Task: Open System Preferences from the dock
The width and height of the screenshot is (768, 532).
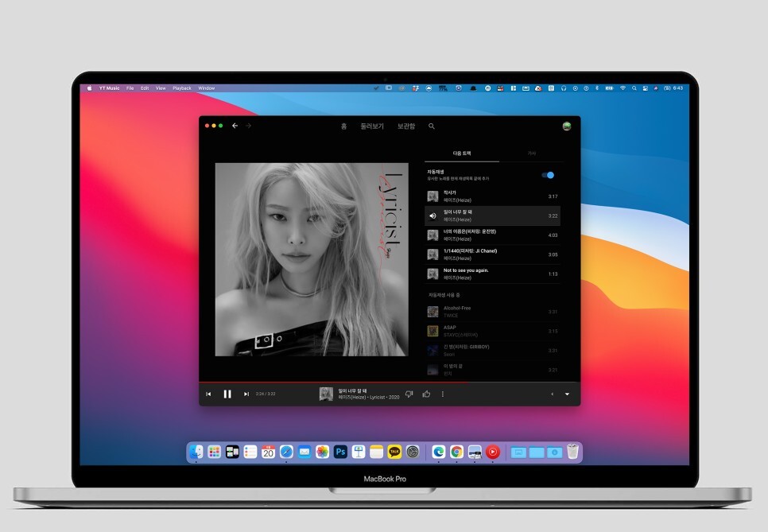Action: (x=413, y=452)
